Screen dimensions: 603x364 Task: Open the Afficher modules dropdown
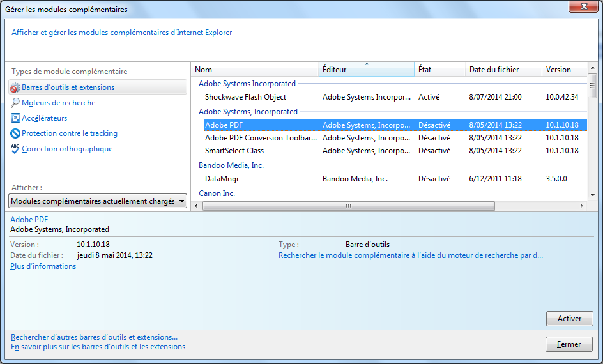pos(98,201)
